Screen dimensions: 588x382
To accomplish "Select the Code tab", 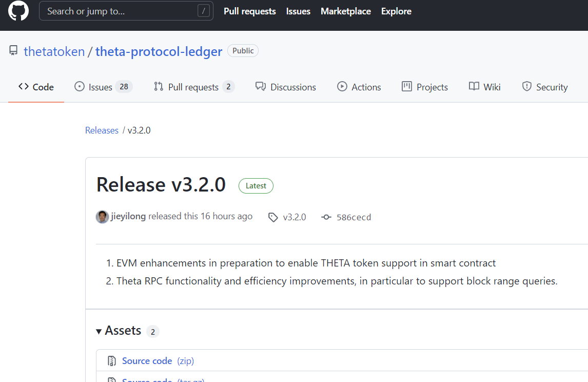I will (36, 87).
